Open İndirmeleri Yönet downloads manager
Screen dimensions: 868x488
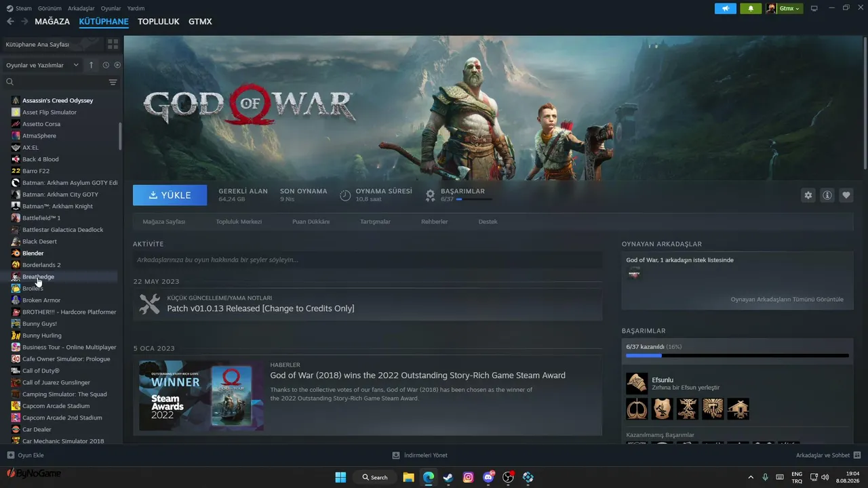point(420,455)
